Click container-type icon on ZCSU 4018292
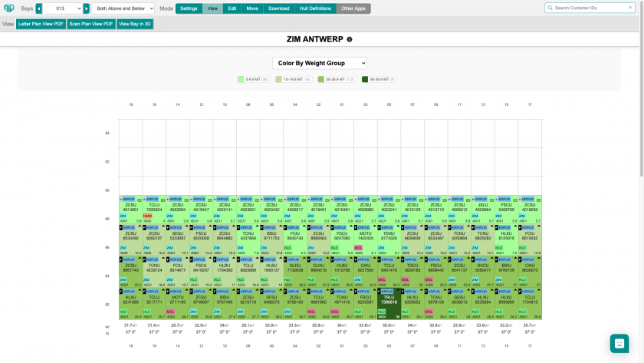This screenshot has width=644, height=363. click(x=538, y=200)
